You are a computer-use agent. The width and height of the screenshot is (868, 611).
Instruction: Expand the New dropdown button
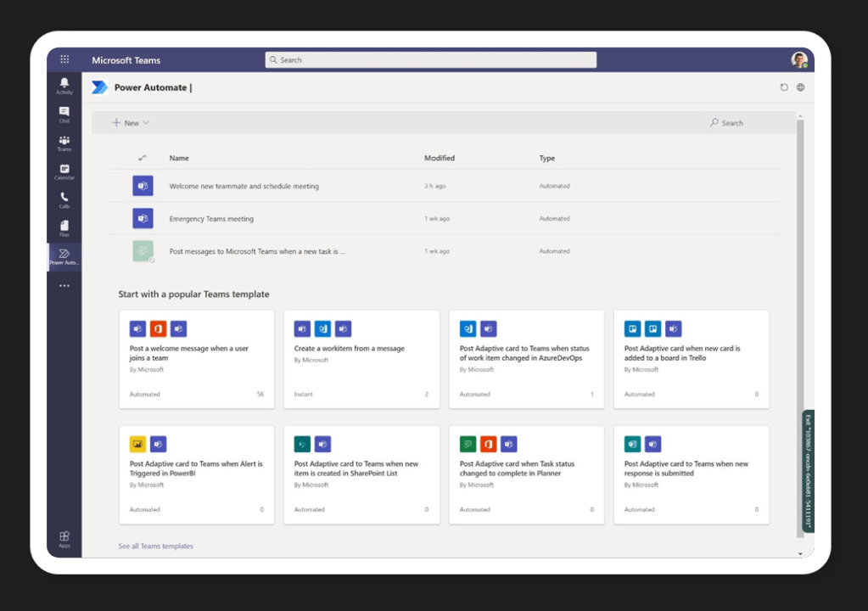131,123
